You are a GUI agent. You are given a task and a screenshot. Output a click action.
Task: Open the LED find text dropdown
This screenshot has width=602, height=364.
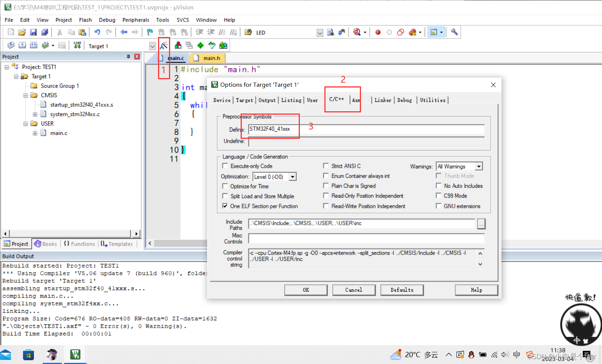click(x=320, y=32)
